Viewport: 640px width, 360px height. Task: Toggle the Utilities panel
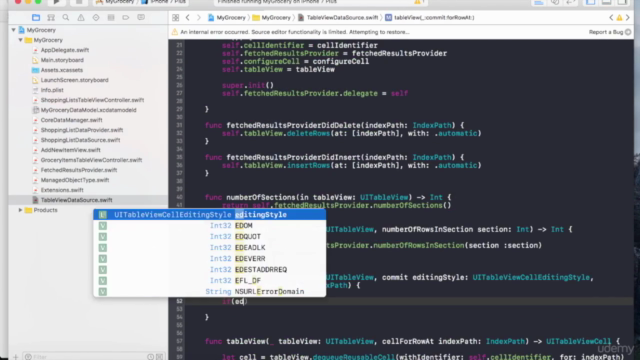622,2
